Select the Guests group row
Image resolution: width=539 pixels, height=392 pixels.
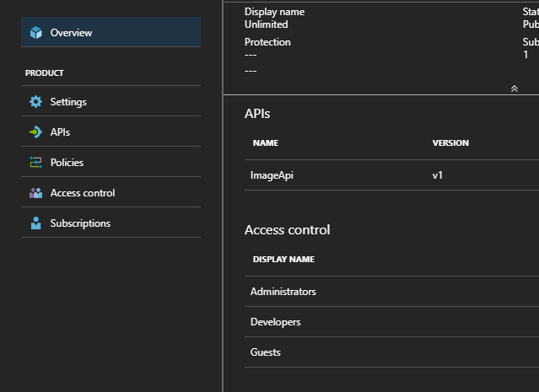coord(391,352)
